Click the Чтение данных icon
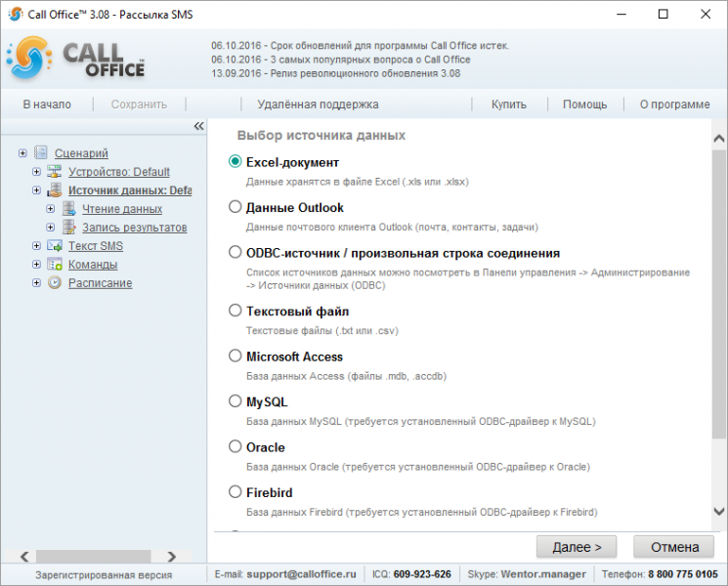 click(x=68, y=208)
